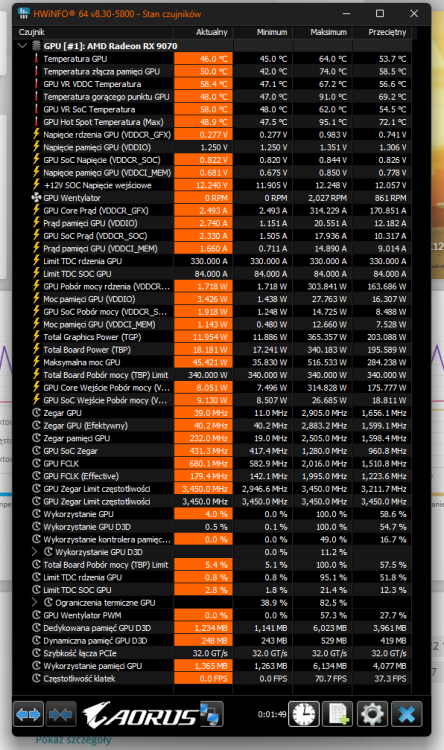Minimize the HWiNFO sensors window

point(345,13)
